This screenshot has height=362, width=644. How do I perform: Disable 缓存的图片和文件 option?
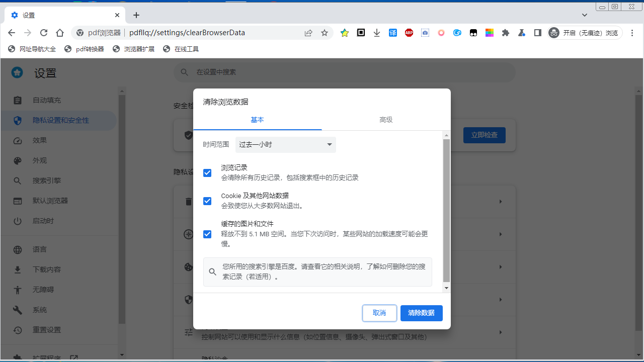(x=207, y=234)
